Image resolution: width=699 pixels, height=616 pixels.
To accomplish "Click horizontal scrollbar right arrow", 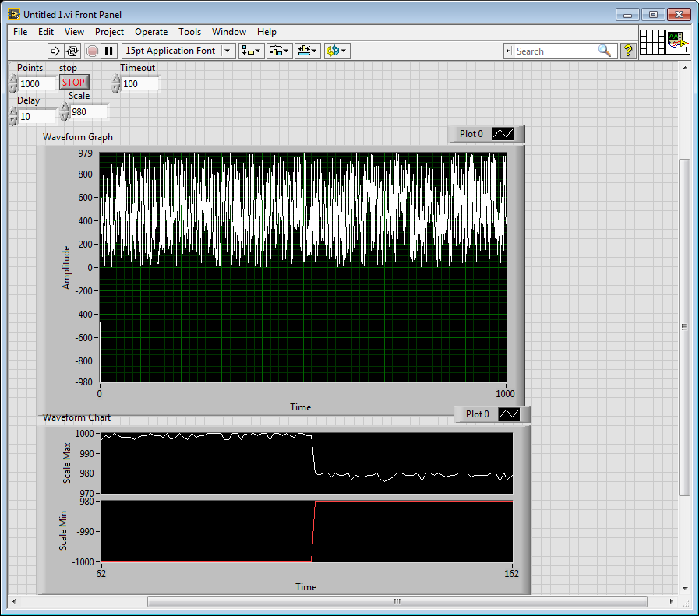I will coord(672,602).
